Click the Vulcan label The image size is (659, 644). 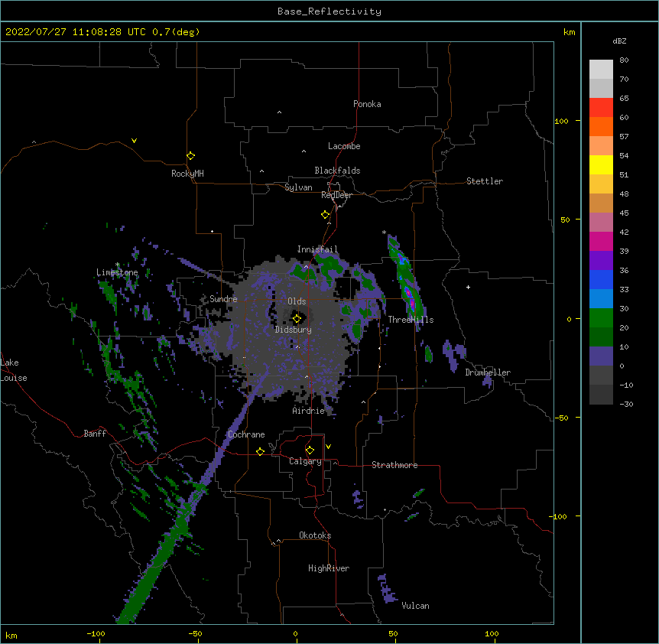click(415, 606)
